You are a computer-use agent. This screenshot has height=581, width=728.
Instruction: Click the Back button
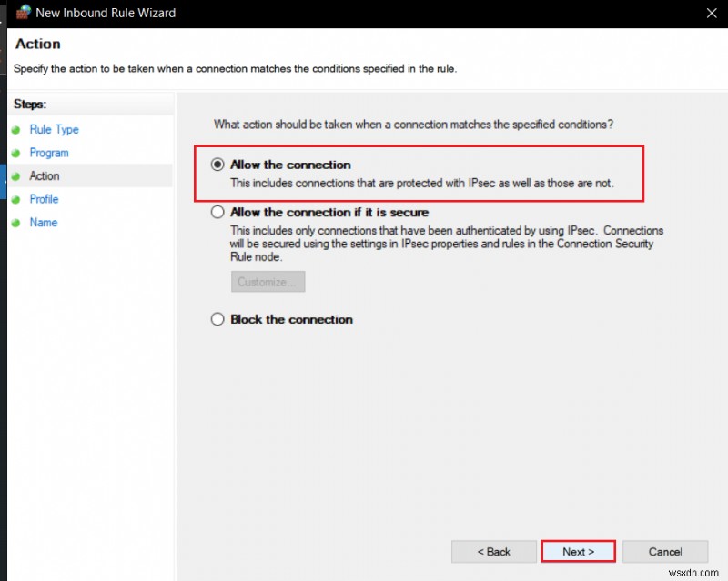(x=494, y=551)
